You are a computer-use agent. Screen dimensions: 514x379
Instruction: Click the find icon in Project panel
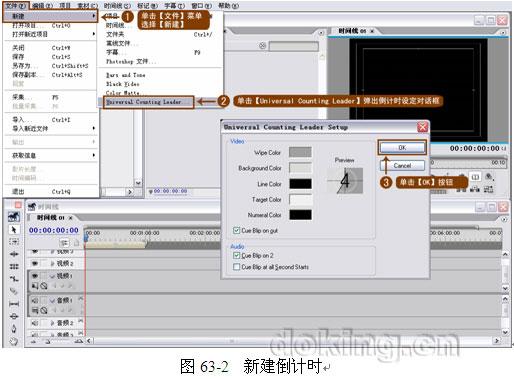(262, 46)
